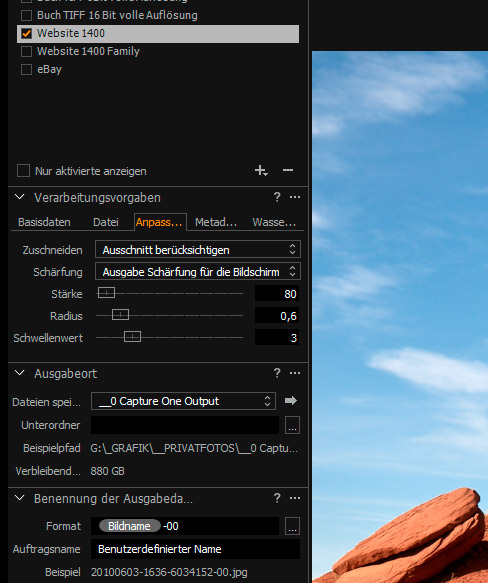Enable the Buch TIFF 16 Bit recipe

pyautogui.click(x=26, y=15)
